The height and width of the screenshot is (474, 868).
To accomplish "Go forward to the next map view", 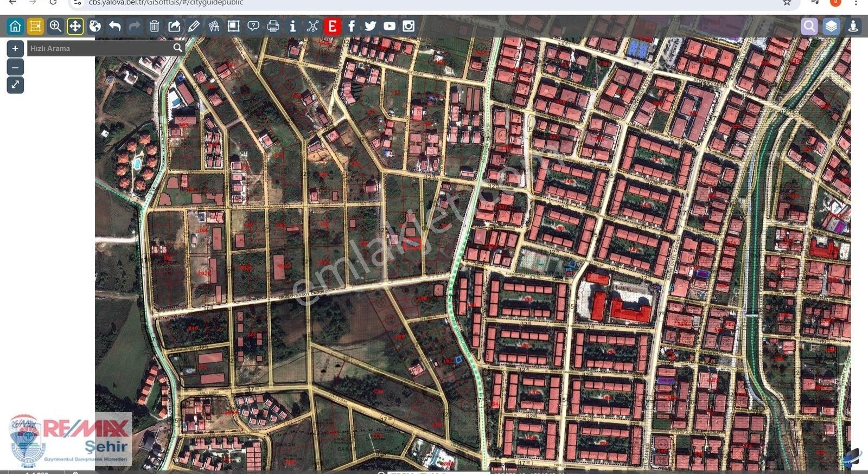I will tap(135, 26).
